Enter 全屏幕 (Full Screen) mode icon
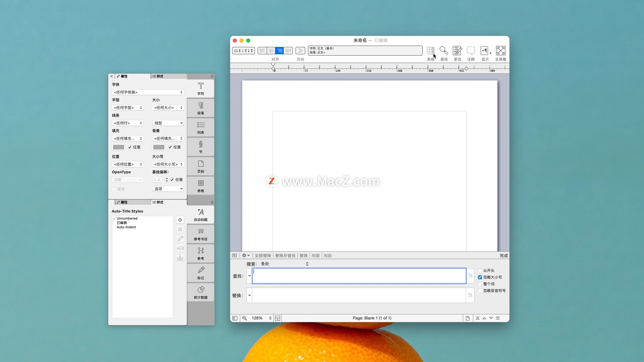The width and height of the screenshot is (644, 362). [500, 51]
